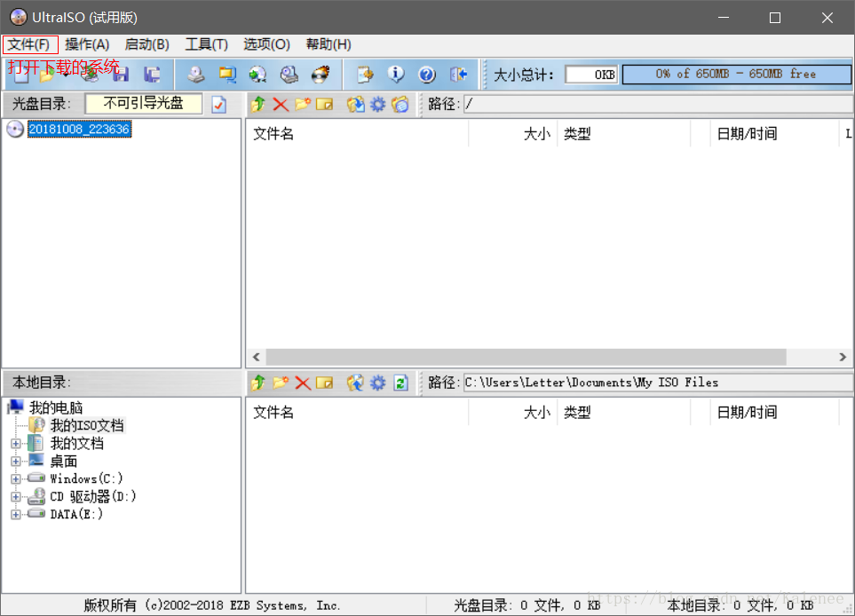Click New folder icon in the 本地目录 toolbar

pos(281,383)
